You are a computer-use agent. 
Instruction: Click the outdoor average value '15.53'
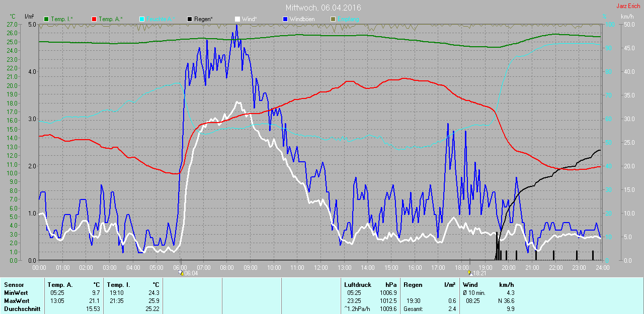[94, 309]
